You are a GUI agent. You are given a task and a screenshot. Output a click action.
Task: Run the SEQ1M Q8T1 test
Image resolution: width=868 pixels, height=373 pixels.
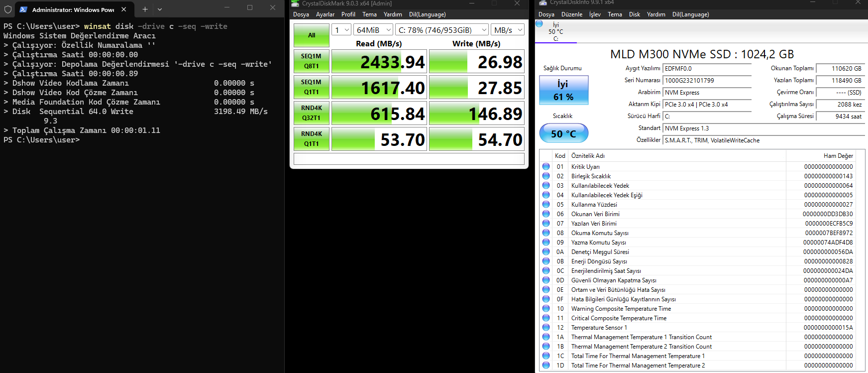312,61
